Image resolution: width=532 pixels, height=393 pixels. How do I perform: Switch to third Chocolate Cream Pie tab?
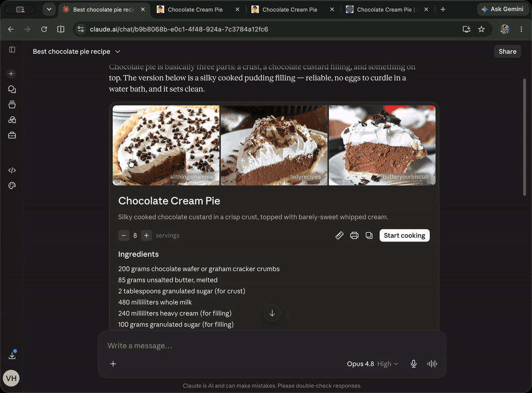pyautogui.click(x=290, y=10)
